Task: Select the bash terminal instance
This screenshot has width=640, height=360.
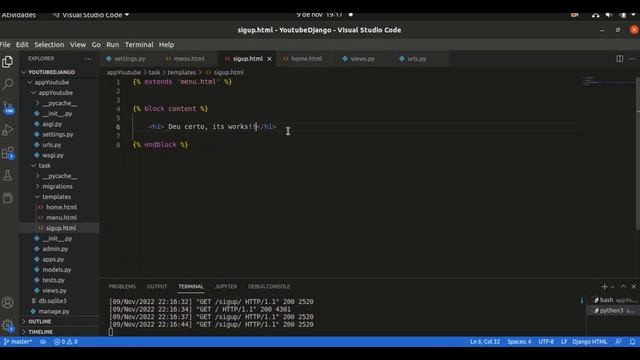Action: point(613,300)
